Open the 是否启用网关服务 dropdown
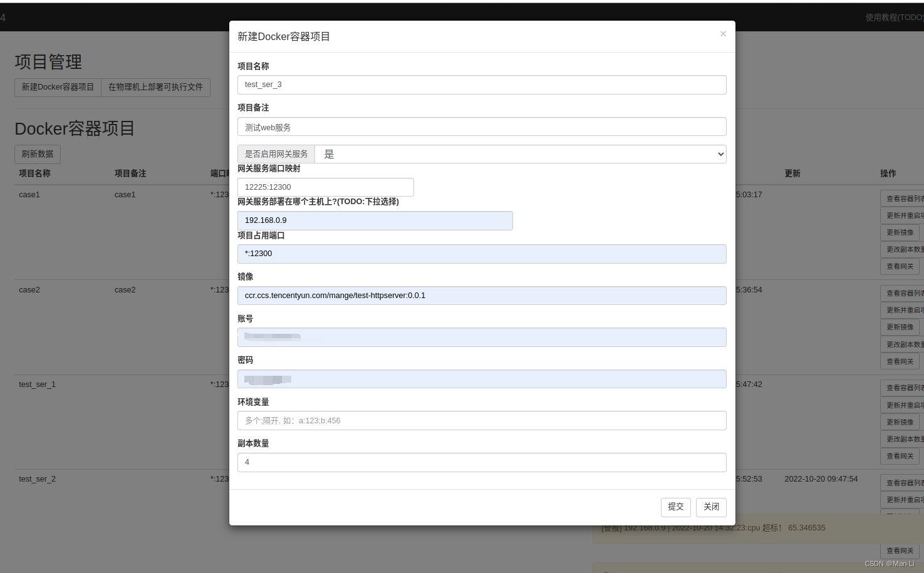The width and height of the screenshot is (924, 573). tap(521, 154)
